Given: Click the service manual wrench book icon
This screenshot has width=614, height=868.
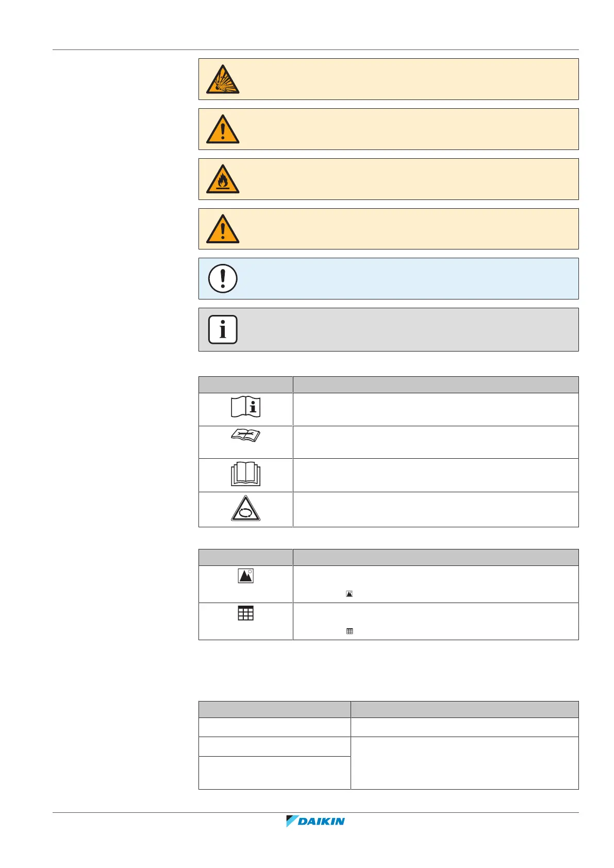Looking at the screenshot, I should point(246,436).
